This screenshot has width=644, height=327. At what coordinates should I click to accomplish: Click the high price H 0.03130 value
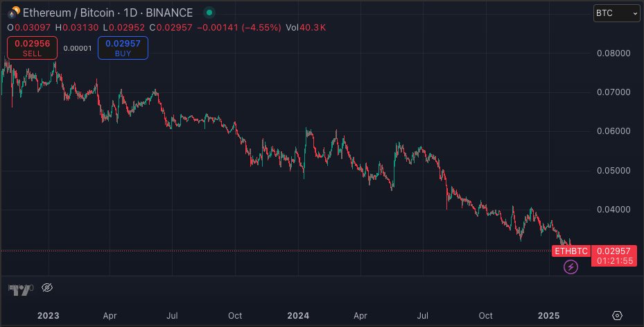point(77,28)
